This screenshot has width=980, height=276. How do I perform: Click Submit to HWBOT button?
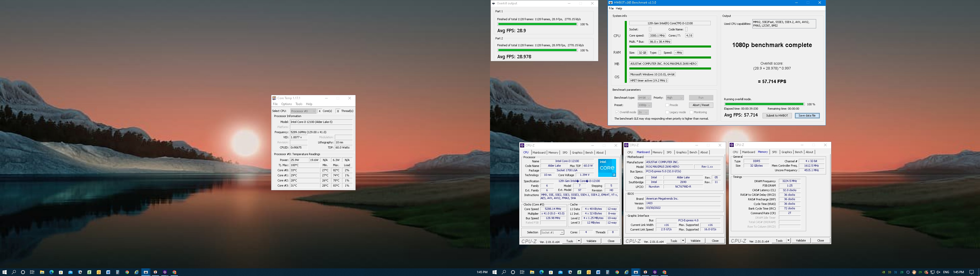click(777, 116)
